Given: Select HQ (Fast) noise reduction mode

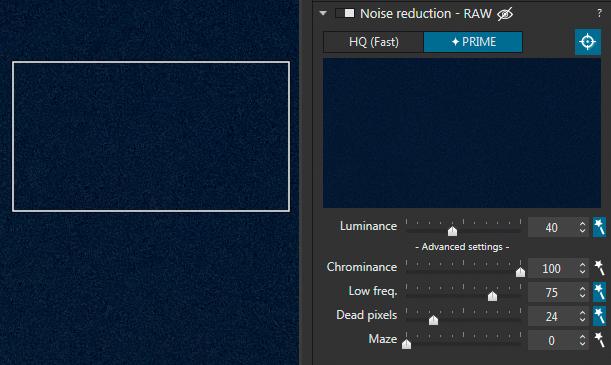Looking at the screenshot, I should tap(373, 42).
